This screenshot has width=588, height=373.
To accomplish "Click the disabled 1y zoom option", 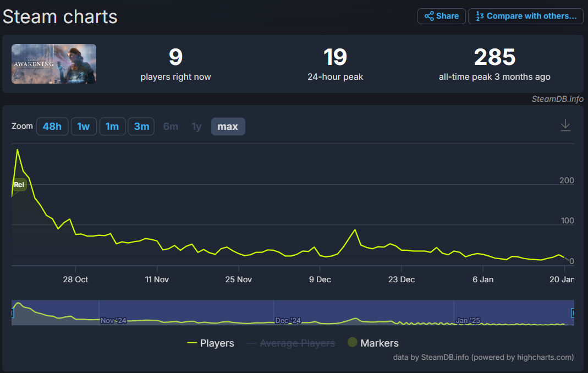I will pos(196,127).
